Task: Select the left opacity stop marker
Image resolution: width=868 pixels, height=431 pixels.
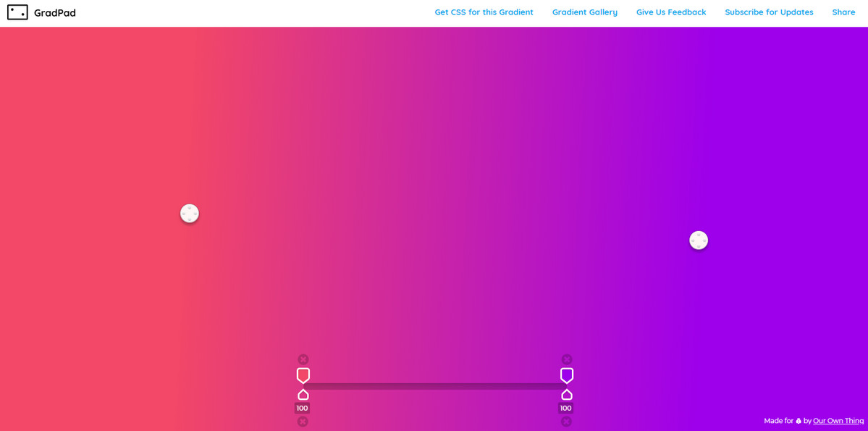Action: point(303,395)
